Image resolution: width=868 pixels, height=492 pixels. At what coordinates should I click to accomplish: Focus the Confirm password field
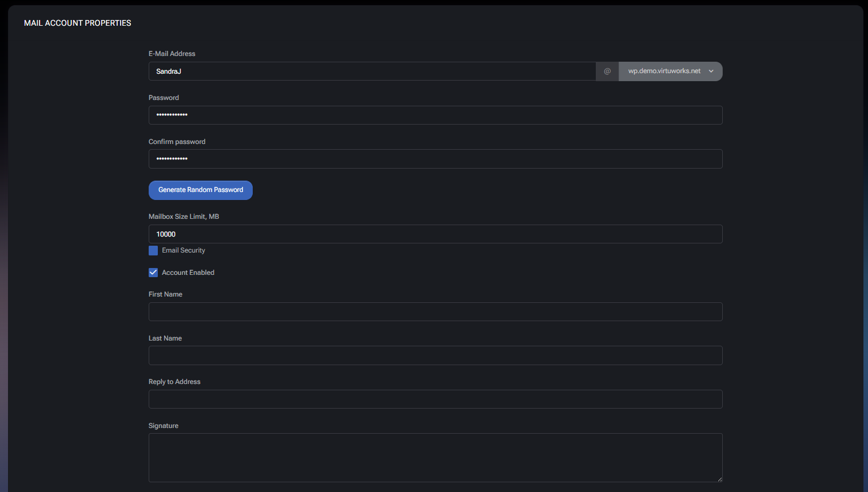click(x=435, y=159)
